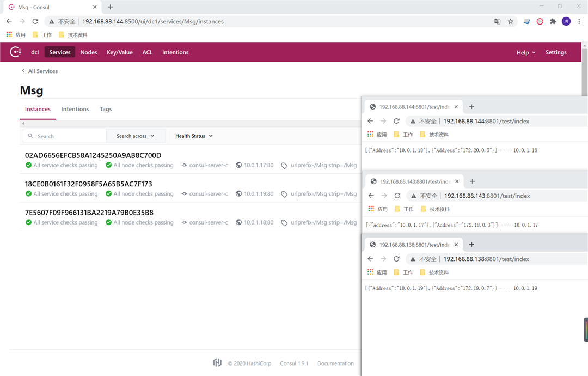
Task: Click the Consul 1.9.1 version link
Action: tap(294, 363)
